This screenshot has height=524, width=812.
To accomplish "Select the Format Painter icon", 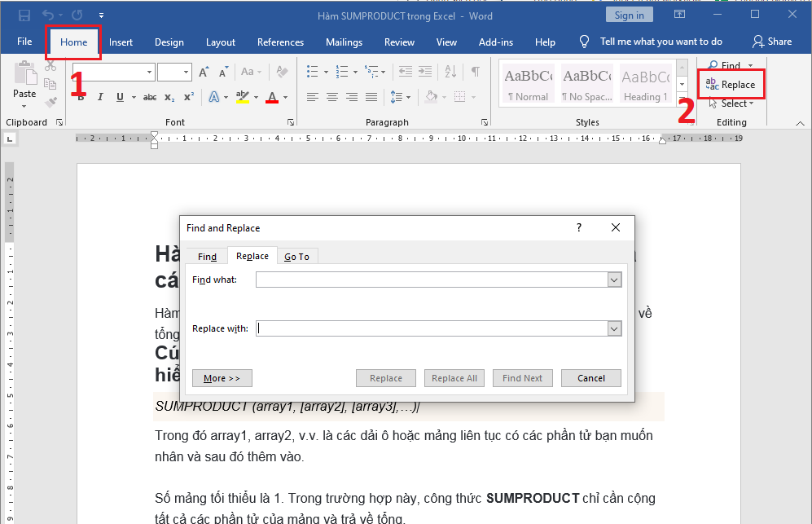I will click(50, 102).
